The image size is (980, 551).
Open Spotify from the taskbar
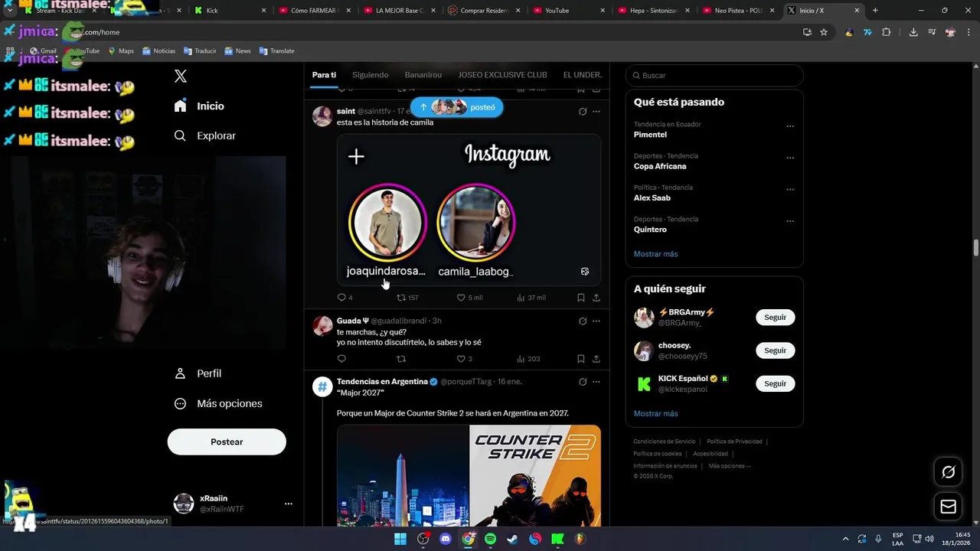tap(490, 539)
